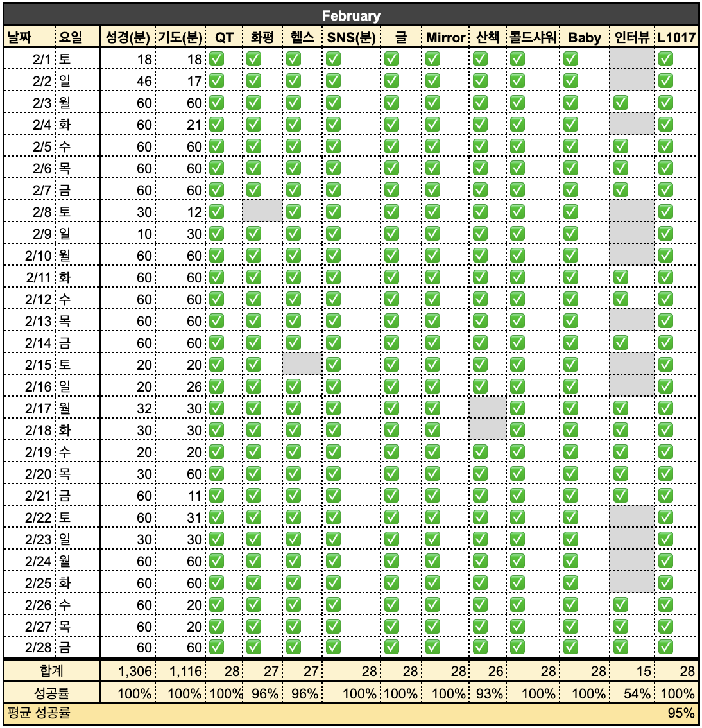The height and width of the screenshot is (728, 702).
Task: Select the 요일 header cell
Action: tap(71, 37)
